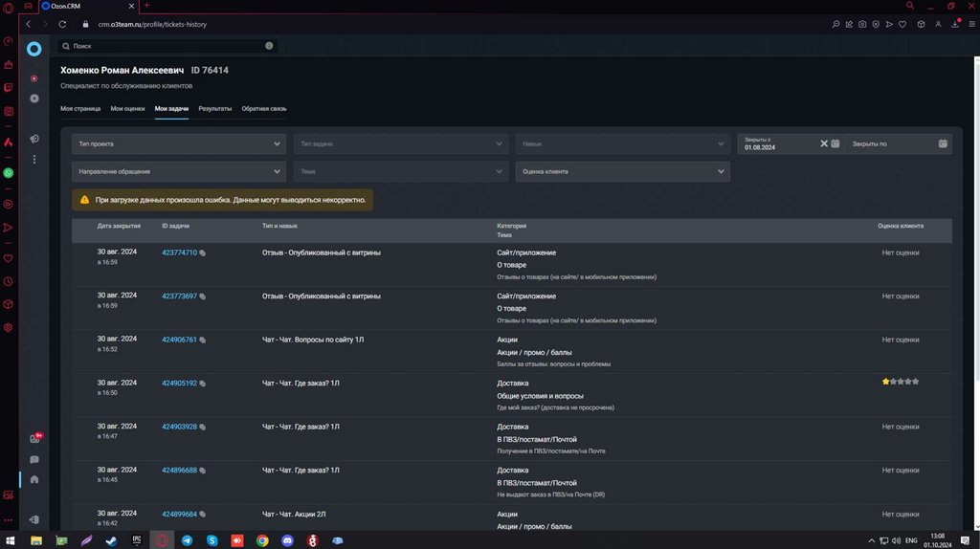The height and width of the screenshot is (549, 980).
Task: Copy task ID 423774710 using copy icon
Action: pyautogui.click(x=203, y=253)
